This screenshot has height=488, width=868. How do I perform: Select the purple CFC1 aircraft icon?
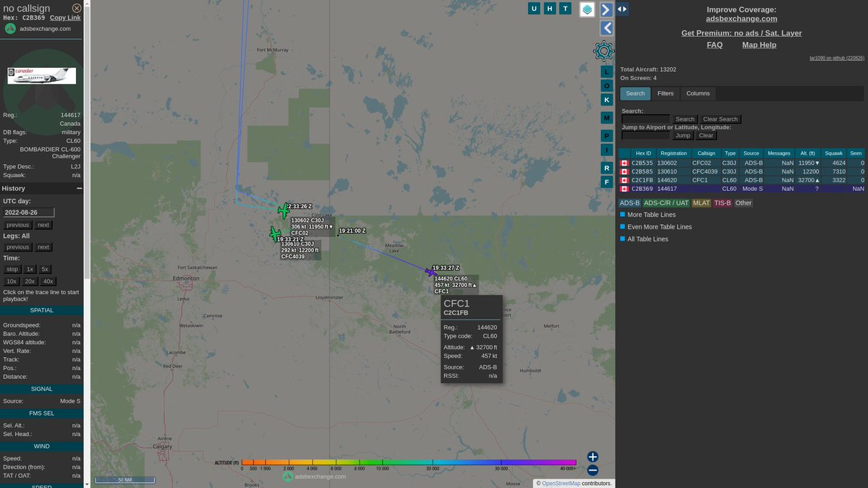click(431, 272)
